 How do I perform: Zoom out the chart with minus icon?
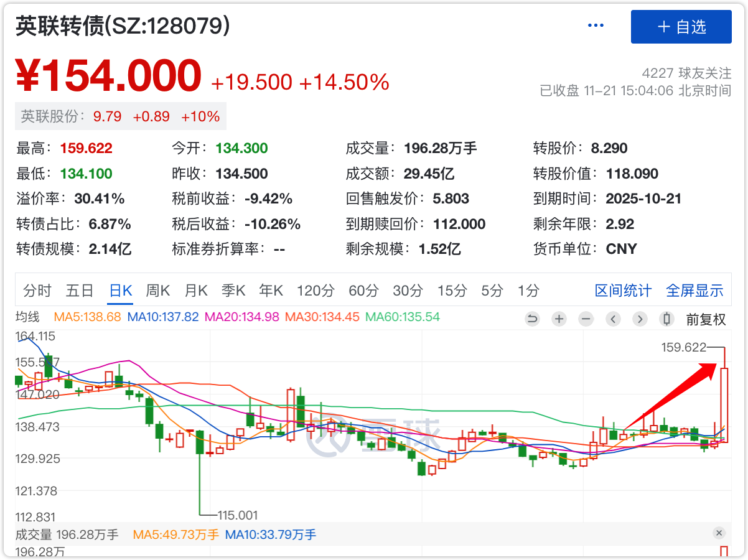coord(586,319)
